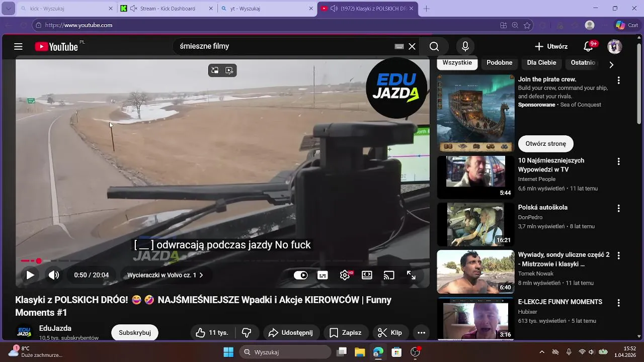Switch to the Stream - Kick Dashboard tab

coord(167,9)
